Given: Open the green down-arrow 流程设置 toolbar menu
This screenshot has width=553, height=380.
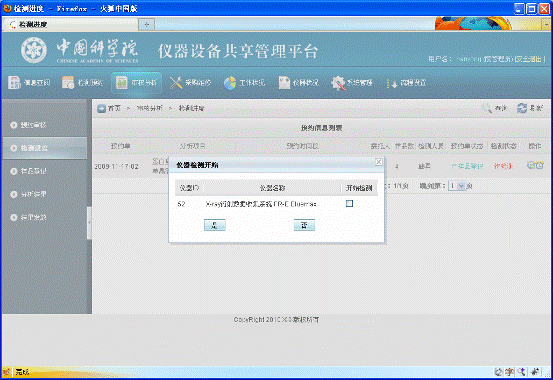Looking at the screenshot, I should (406, 83).
